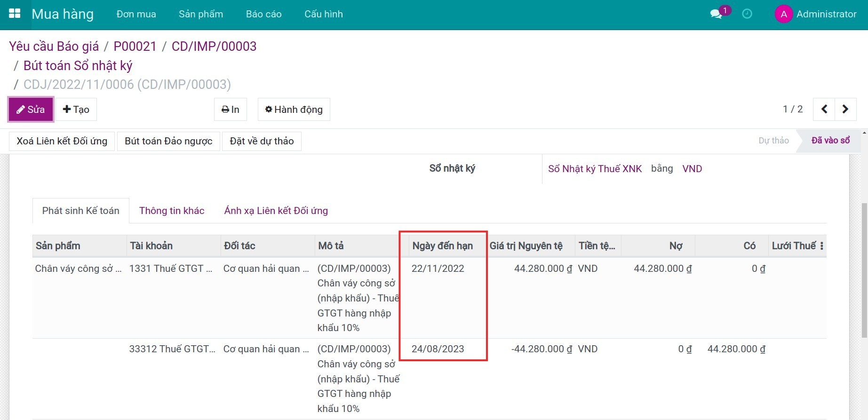This screenshot has height=420, width=868.
Task: Click the Bút toán Đảo ngược button
Action: (x=168, y=141)
